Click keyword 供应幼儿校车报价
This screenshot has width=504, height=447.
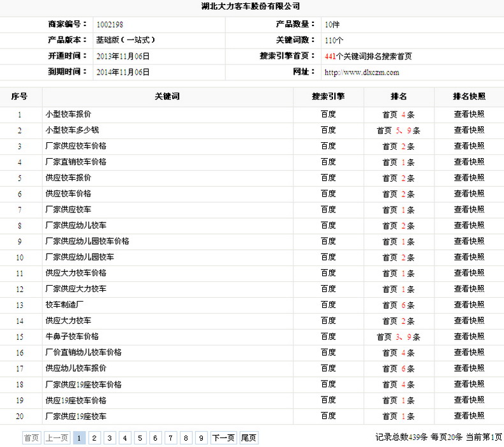click(76, 369)
